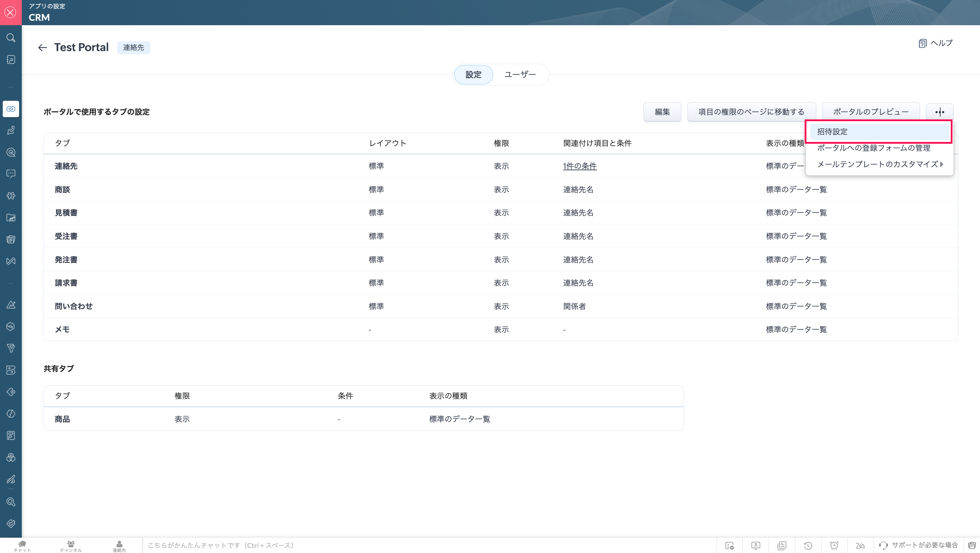Switch to the ユーザー tab
The width and height of the screenshot is (980, 553).
pos(520,75)
